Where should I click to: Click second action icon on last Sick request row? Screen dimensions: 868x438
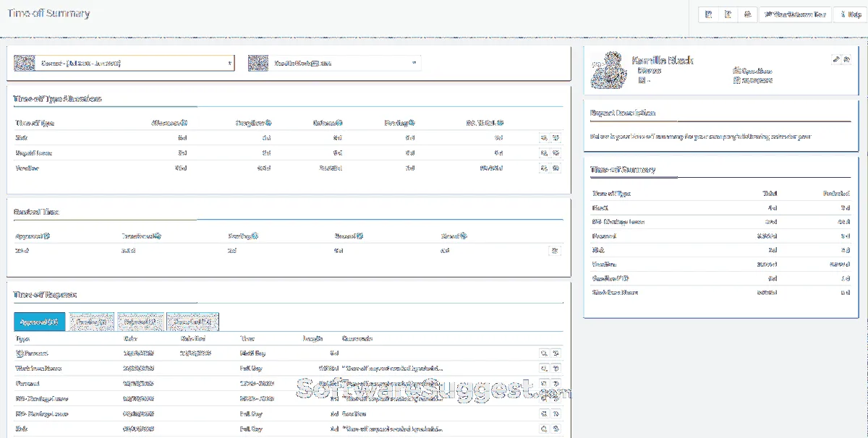(x=556, y=429)
